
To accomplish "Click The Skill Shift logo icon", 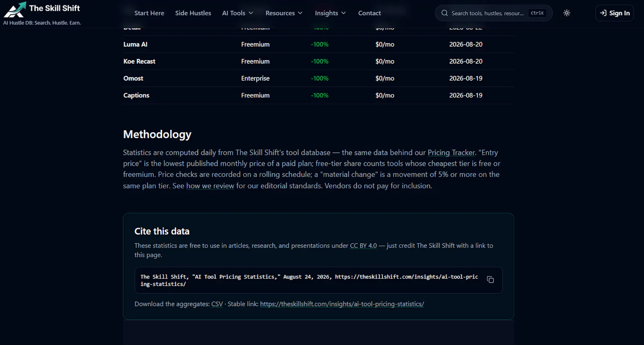I will 15,10.
